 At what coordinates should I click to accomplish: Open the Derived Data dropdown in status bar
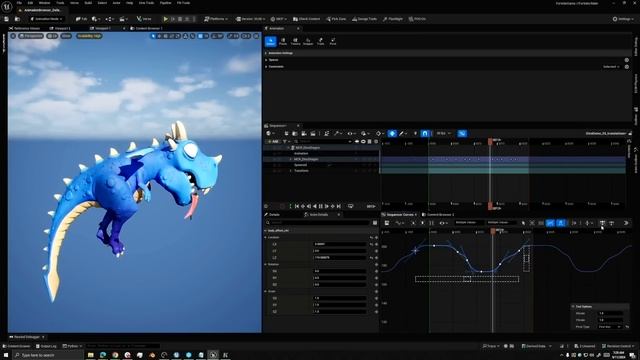536,346
